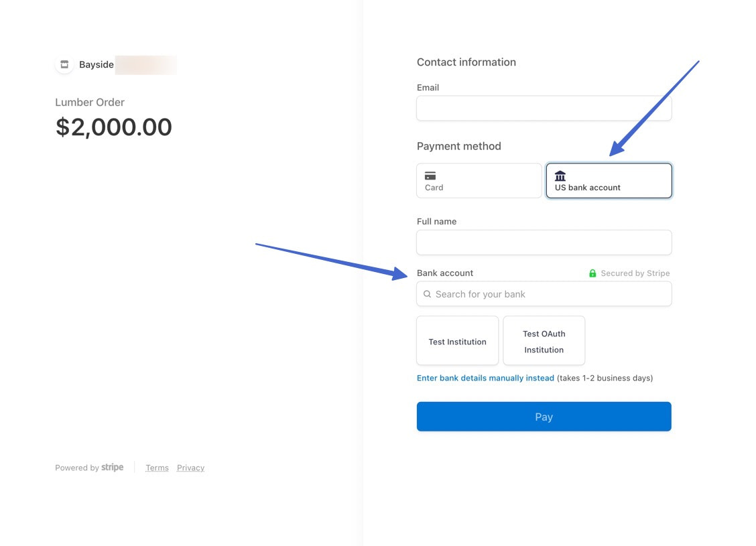Choose Test Institution as your bank
This screenshot has height=546, width=756.
click(457, 340)
